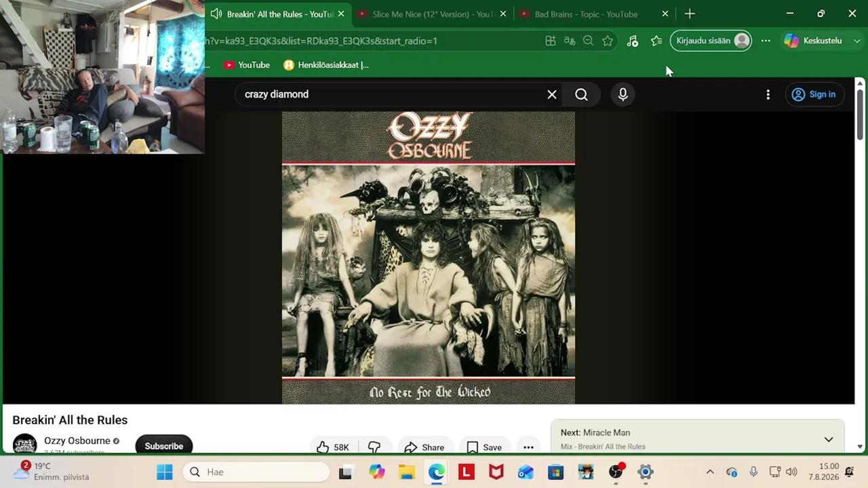Open the YouTube bookmark in favorites bar

pos(247,65)
